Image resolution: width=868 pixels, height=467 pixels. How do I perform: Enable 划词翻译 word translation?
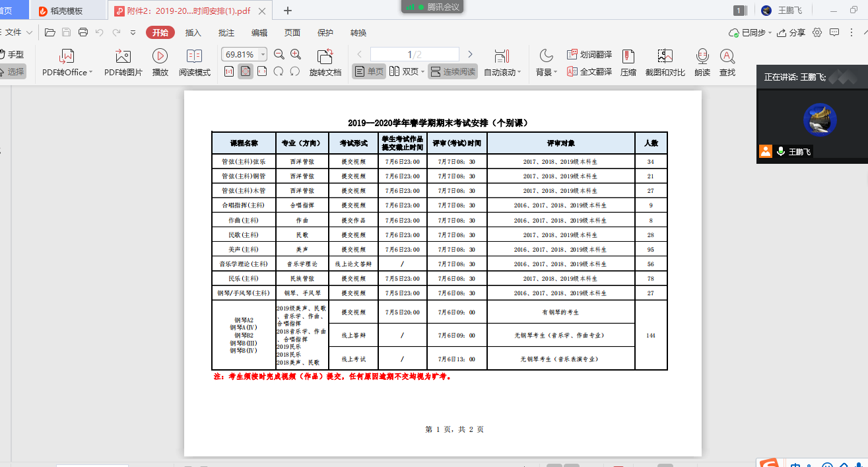tap(589, 55)
